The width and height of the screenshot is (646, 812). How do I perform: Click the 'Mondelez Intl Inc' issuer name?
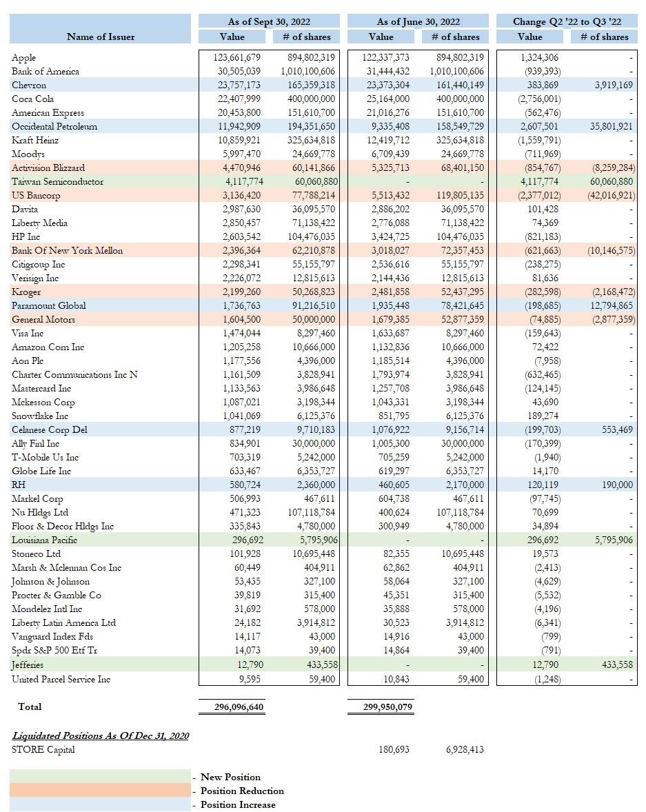(47, 609)
